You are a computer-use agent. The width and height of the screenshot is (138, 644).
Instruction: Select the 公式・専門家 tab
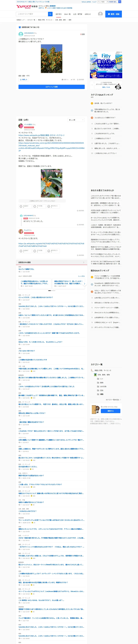(x=78, y=14)
